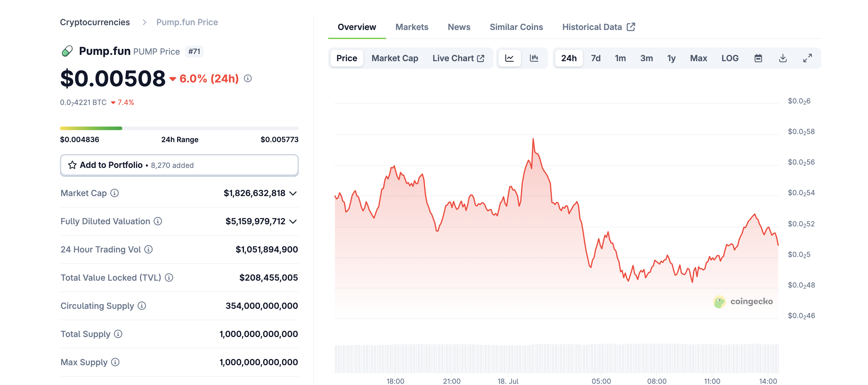Expand Fully Diluted Valuation chevron
The height and width of the screenshot is (385, 868).
(293, 222)
